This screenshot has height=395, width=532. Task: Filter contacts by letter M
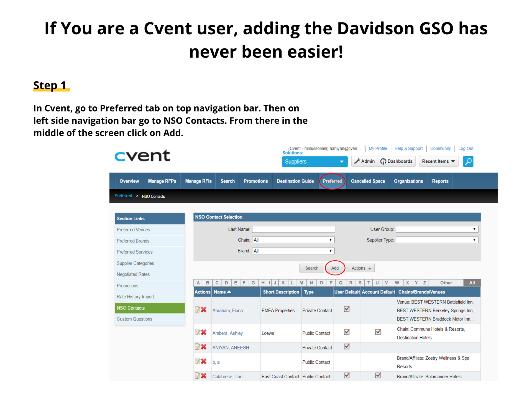click(301, 283)
